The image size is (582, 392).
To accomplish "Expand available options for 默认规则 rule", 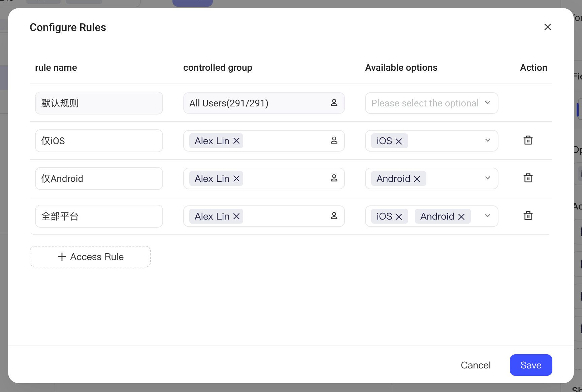I will 488,103.
